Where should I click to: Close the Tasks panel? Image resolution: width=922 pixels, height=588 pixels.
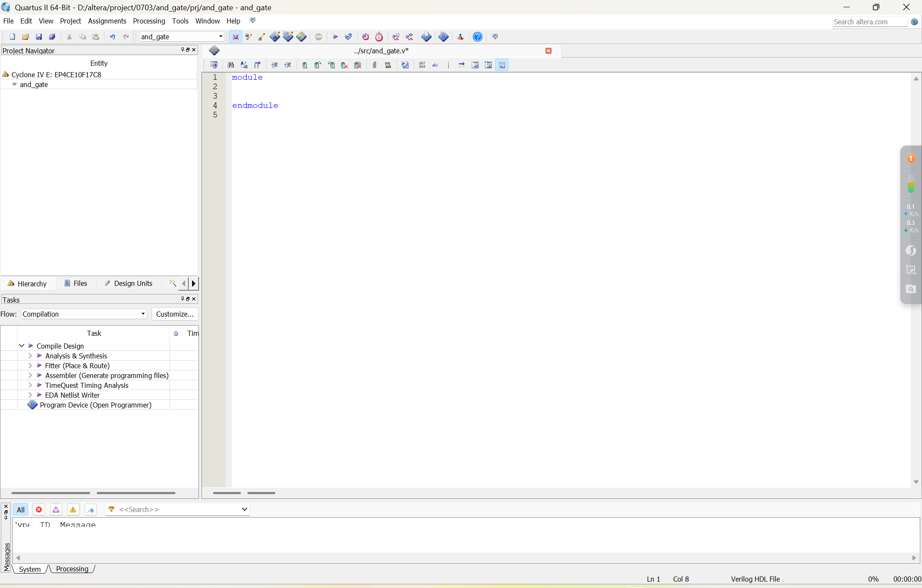click(194, 299)
